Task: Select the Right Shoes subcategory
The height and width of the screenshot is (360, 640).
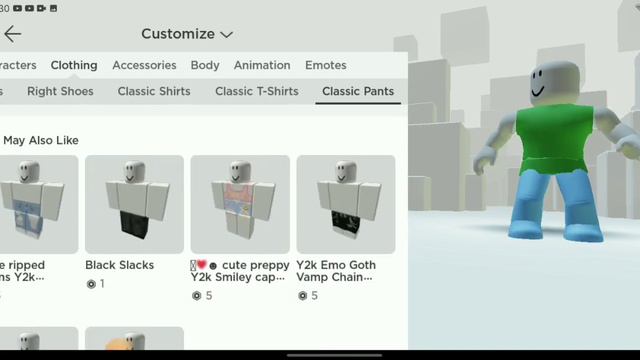Action: click(60, 91)
